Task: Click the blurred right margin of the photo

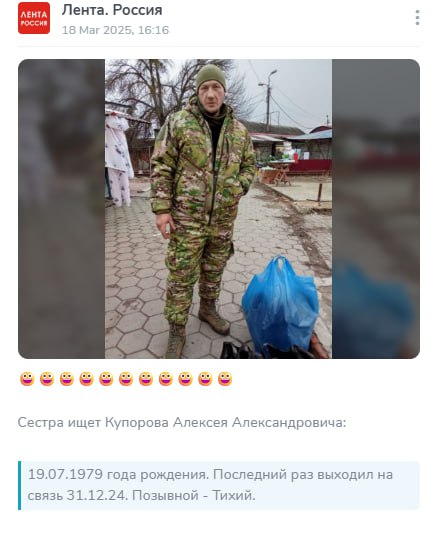Action: (376, 209)
